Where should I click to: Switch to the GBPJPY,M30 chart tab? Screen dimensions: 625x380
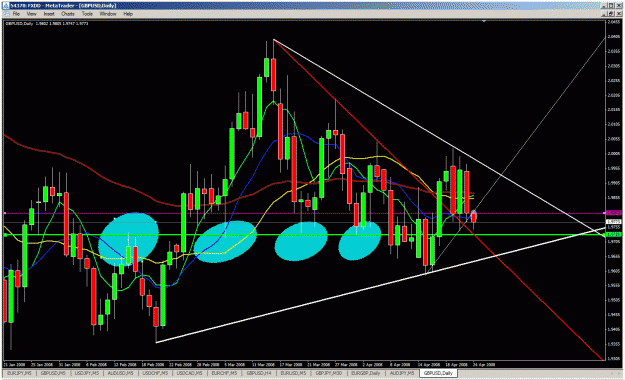329,373
